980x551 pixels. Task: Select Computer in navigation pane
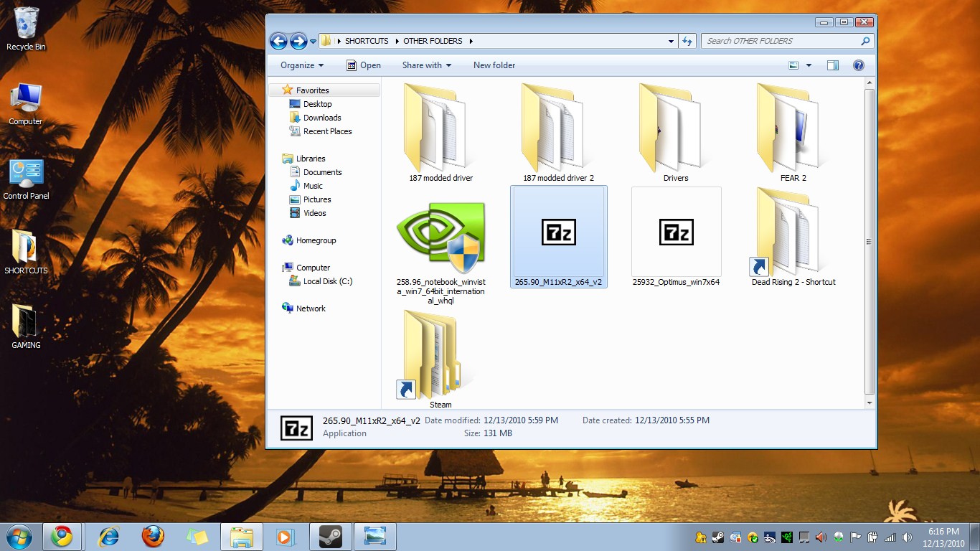[x=306, y=268]
